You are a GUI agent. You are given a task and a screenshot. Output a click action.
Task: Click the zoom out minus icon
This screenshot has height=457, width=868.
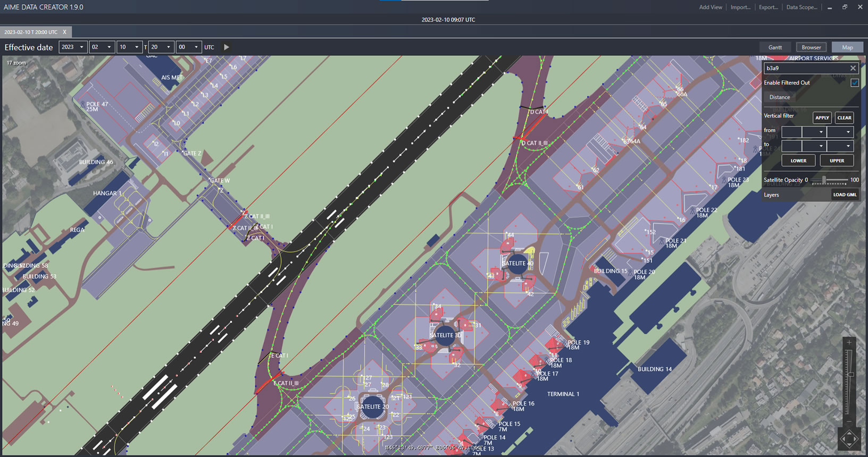coord(849,421)
